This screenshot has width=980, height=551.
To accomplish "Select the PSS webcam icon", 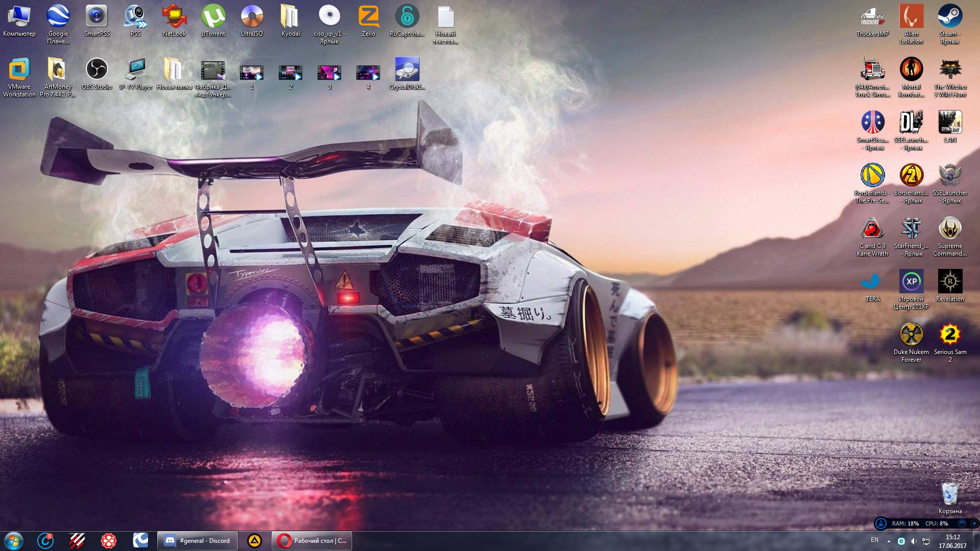I will 135,21.
